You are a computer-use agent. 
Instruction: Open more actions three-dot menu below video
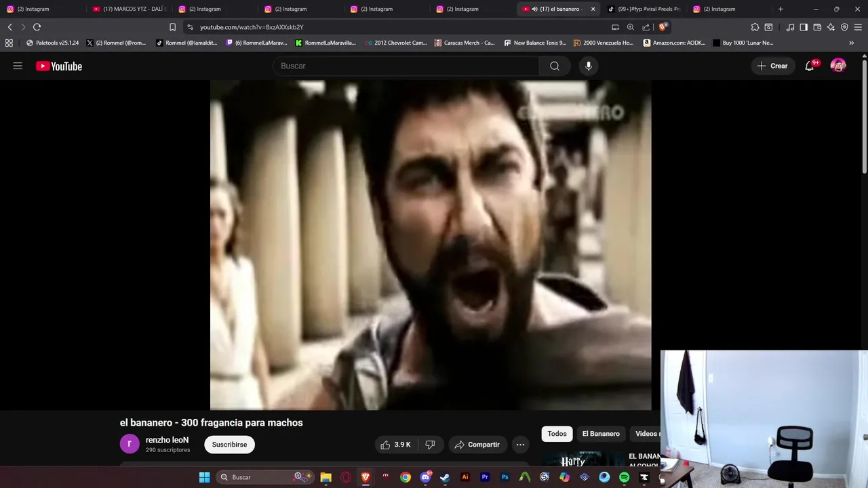pyautogui.click(x=520, y=445)
